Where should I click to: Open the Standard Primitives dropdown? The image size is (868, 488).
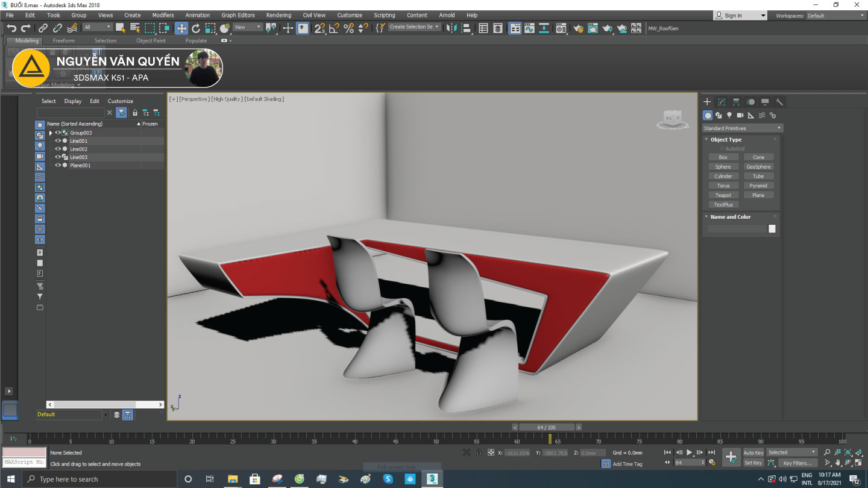(742, 128)
